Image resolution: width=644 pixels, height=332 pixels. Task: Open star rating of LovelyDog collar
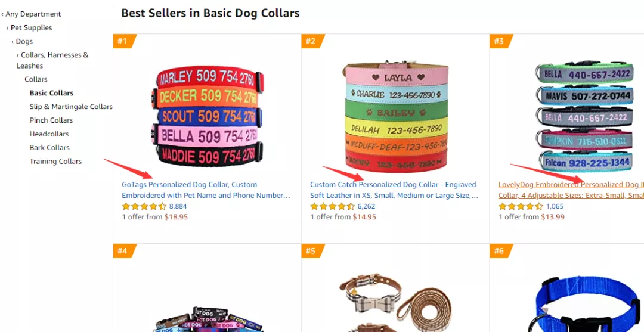521,206
